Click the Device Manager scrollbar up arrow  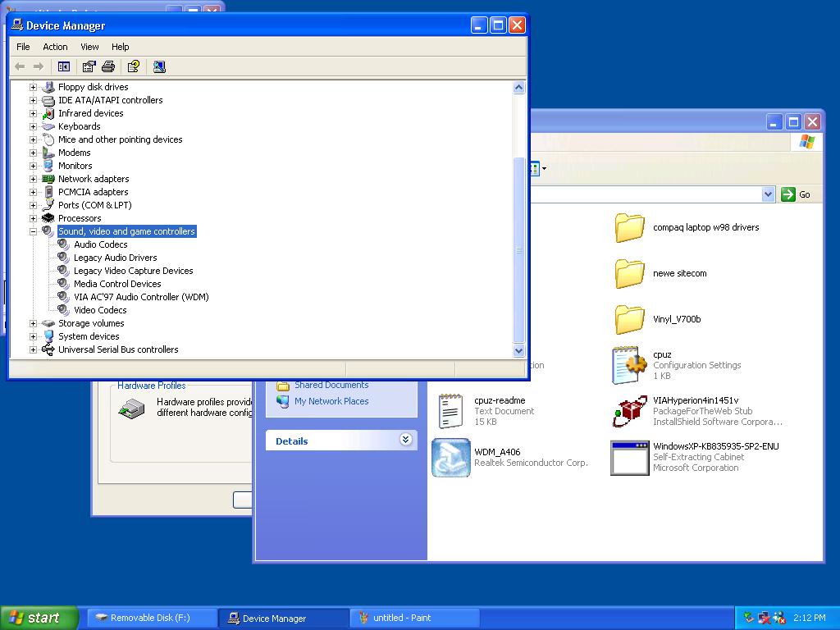518,87
